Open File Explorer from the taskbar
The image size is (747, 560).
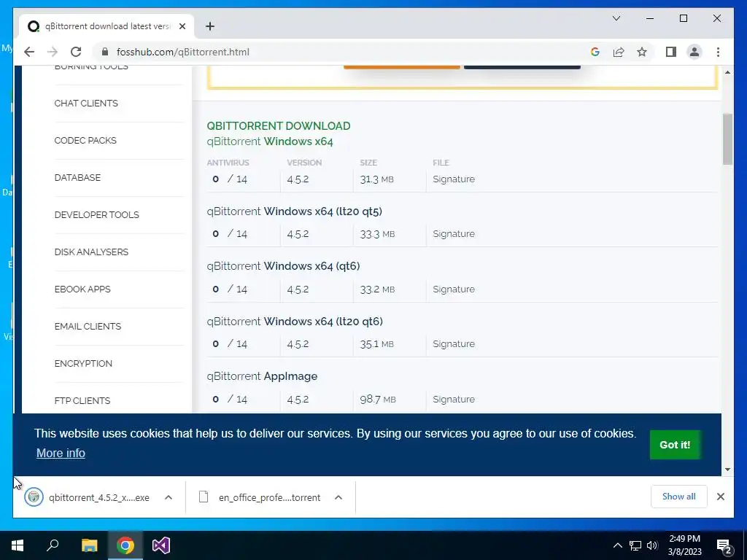(89, 545)
